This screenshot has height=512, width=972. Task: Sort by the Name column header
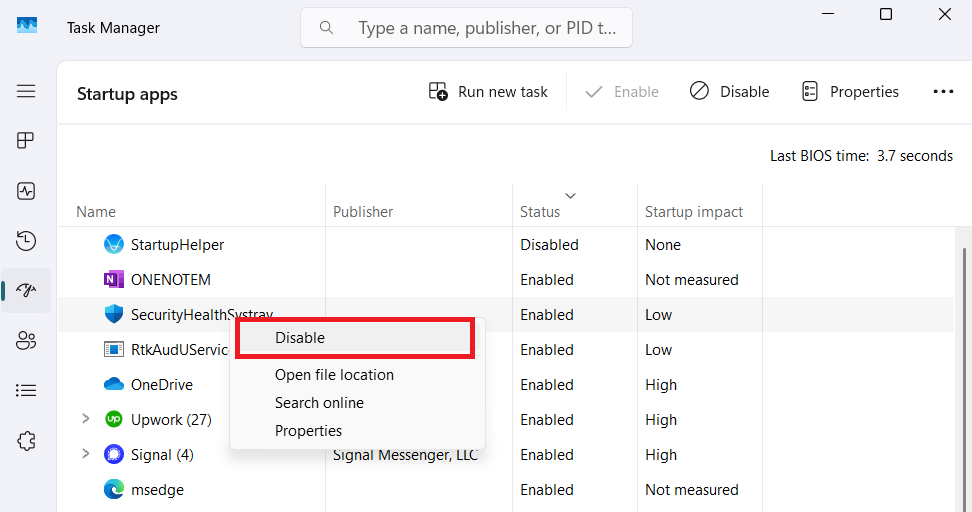[96, 212]
